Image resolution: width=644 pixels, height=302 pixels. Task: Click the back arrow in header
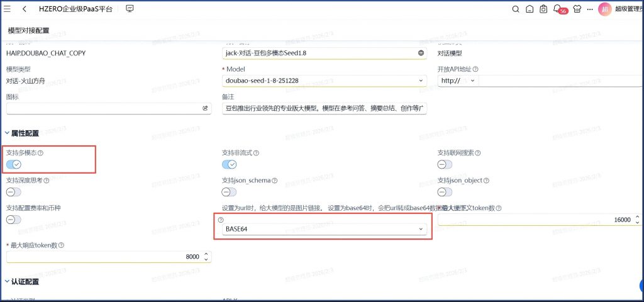(24, 9)
